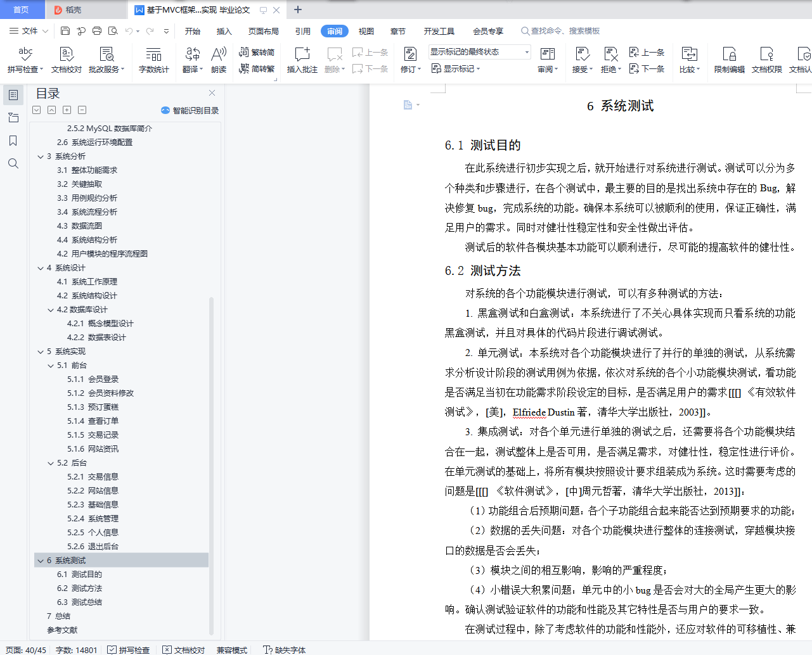
Task: Toggle 拼写检查 in status bar
Action: (129, 650)
